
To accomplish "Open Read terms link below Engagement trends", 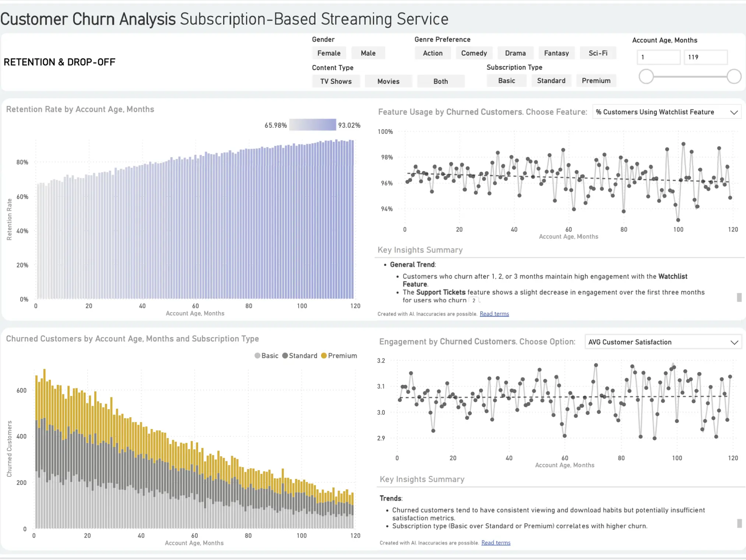I will (496, 543).
